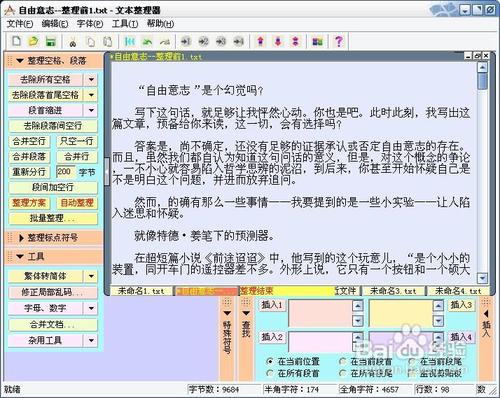Image resolution: width=500 pixels, height=398 pixels.
Task: Click the 插入4 button
Action: coord(461,337)
